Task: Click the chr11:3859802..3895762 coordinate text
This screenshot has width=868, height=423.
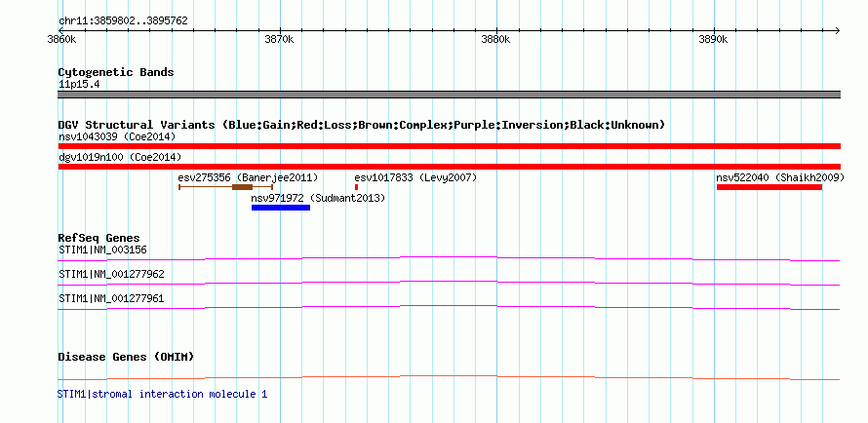Action: [124, 21]
